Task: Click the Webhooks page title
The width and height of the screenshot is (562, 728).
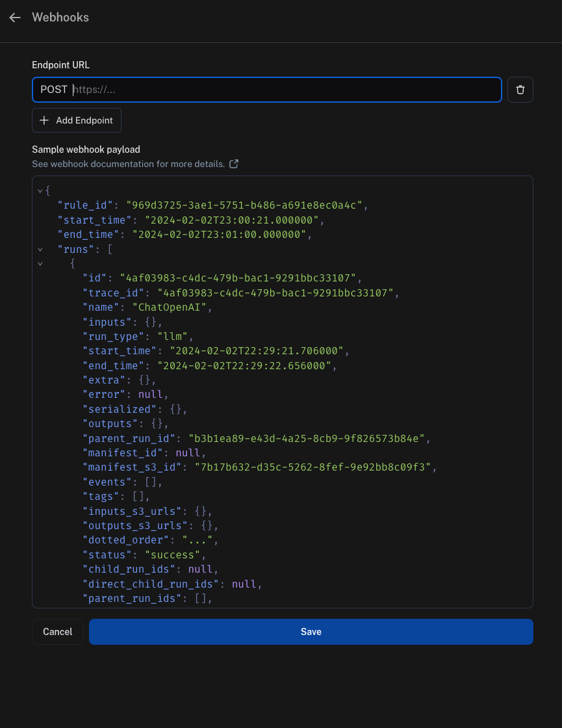Action: tap(60, 18)
